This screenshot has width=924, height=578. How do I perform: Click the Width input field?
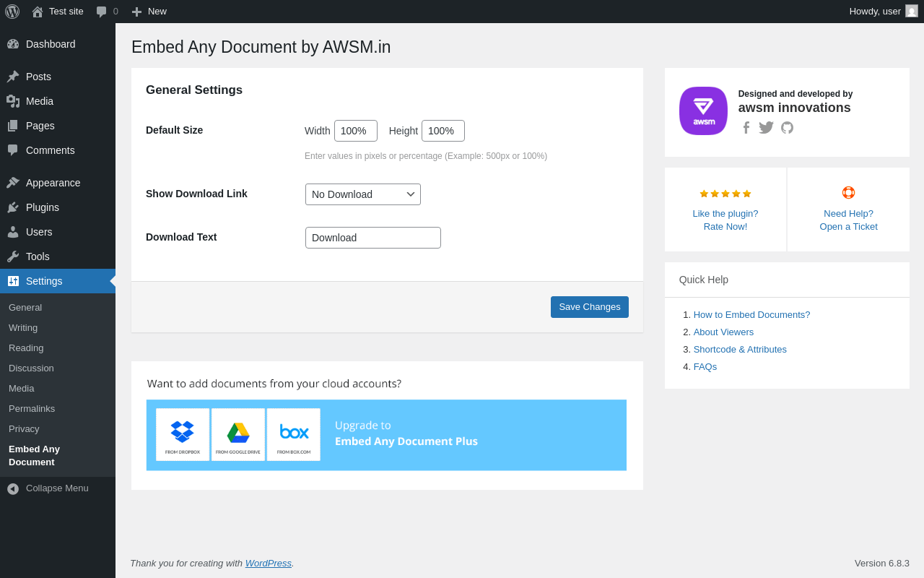pyautogui.click(x=356, y=131)
